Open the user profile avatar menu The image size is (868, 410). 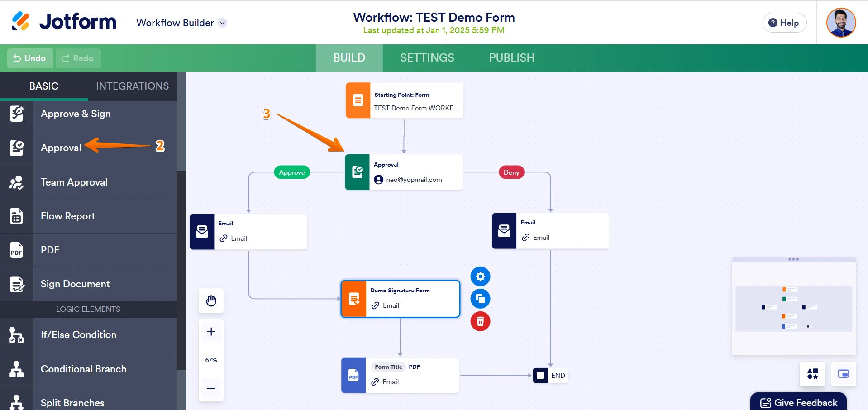[840, 23]
